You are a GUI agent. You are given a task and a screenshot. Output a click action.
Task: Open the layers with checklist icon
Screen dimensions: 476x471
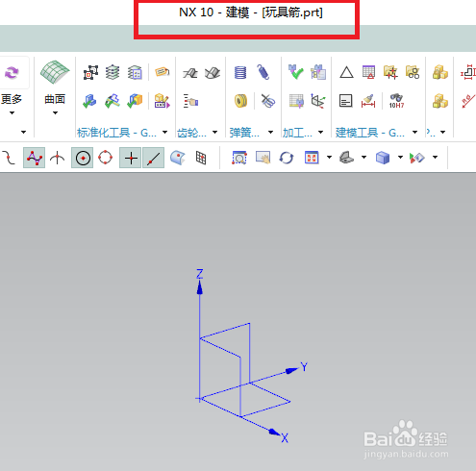coord(135,72)
